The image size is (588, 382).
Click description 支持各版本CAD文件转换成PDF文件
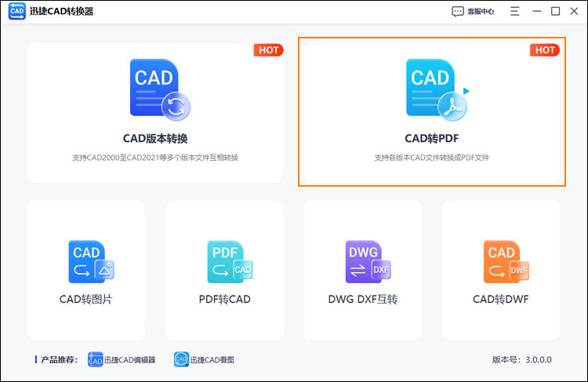(x=432, y=158)
